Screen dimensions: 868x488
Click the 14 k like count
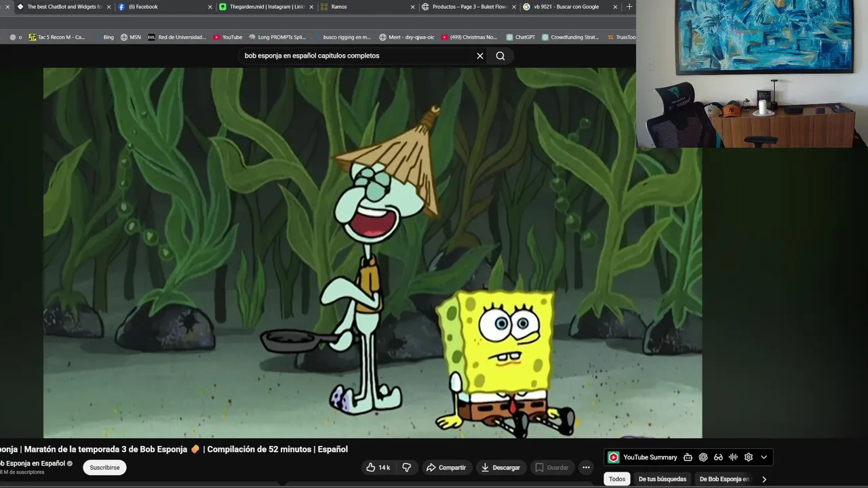384,468
